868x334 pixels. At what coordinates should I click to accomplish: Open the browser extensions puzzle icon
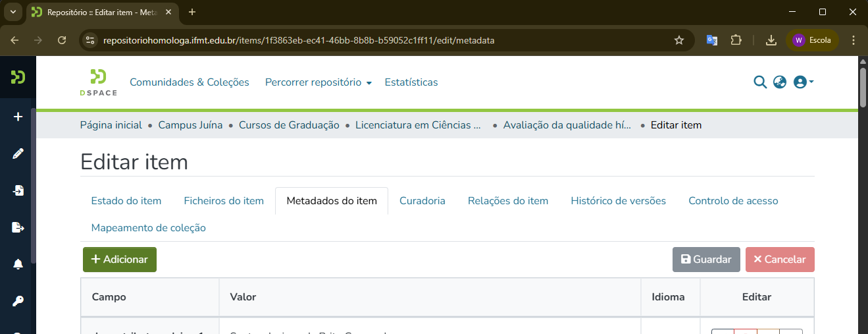(x=736, y=40)
